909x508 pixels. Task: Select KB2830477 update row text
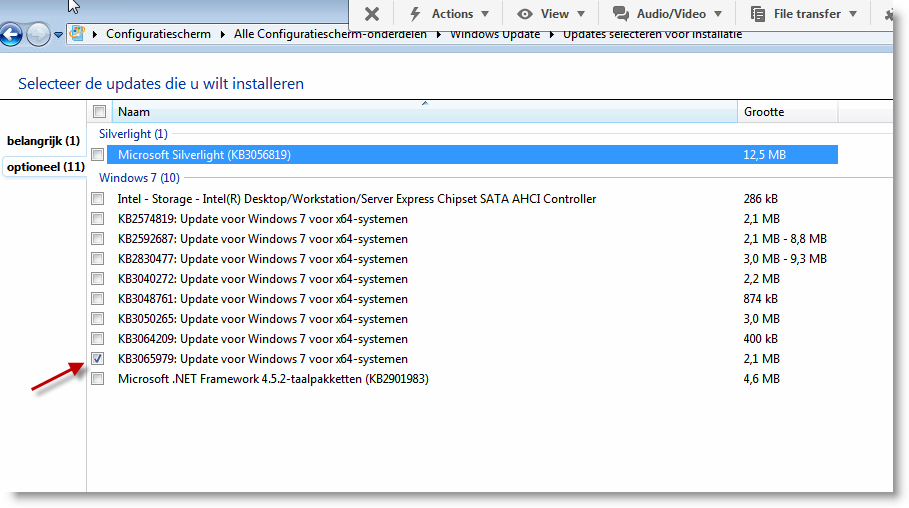263,259
